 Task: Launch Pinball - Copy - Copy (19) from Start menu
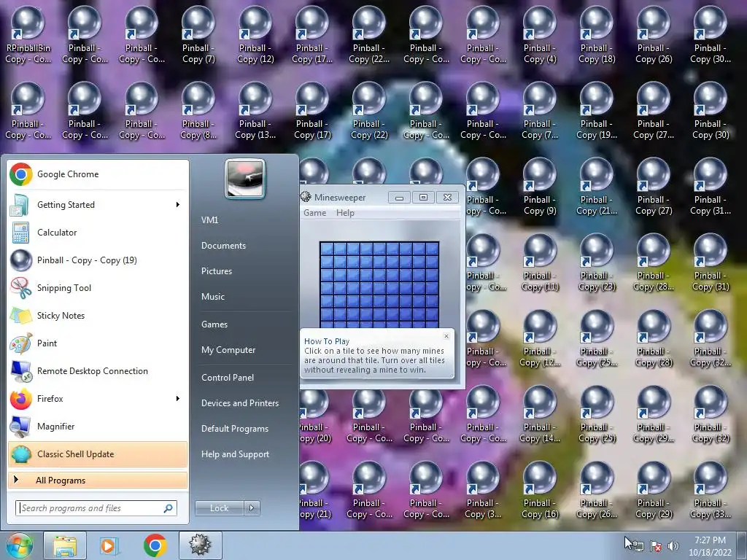pos(98,260)
